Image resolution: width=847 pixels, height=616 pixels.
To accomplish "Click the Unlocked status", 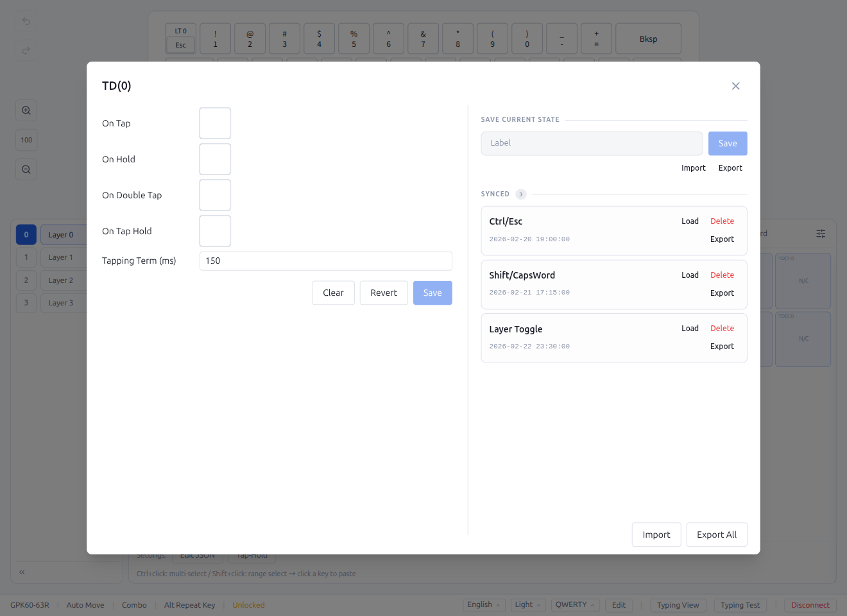I will (248, 605).
